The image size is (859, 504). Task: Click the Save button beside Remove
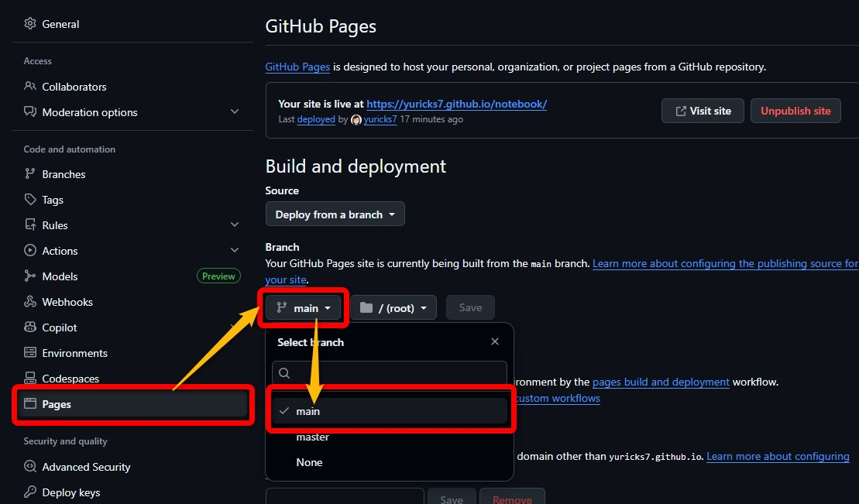pyautogui.click(x=452, y=498)
